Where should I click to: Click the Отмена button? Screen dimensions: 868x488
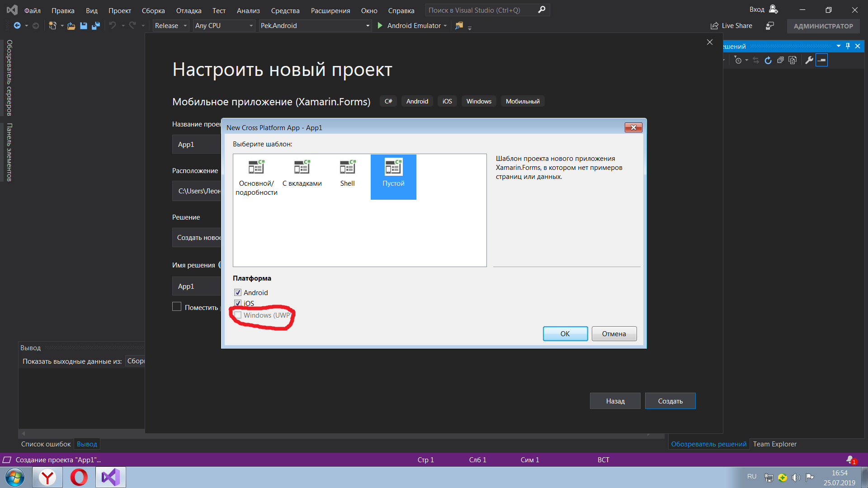[x=614, y=333]
